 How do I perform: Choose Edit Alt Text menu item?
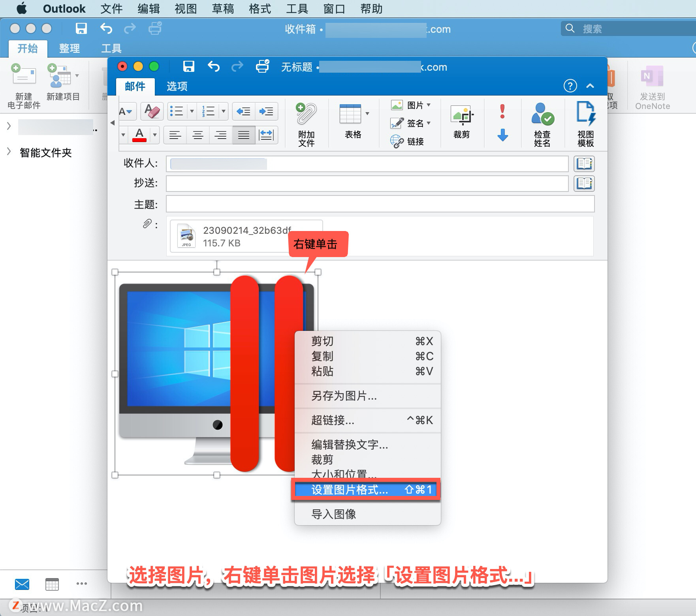[x=367, y=445]
